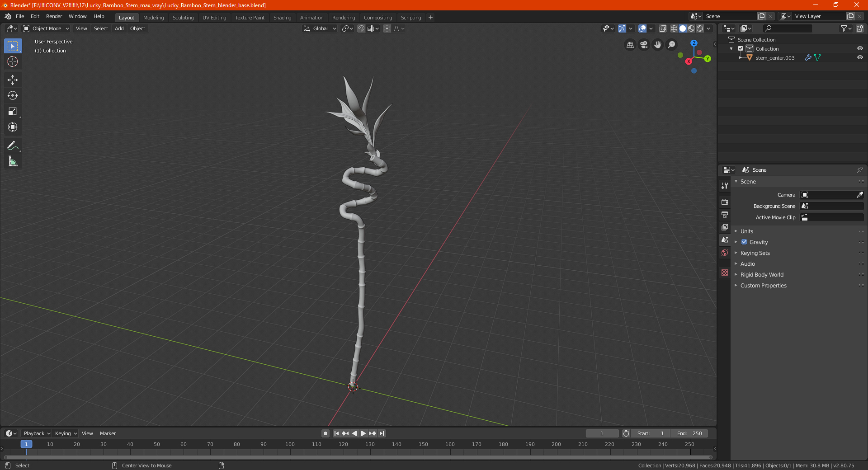Screen dimensions: 868x470
Task: Choose the Move tool in toolbar
Action: [13, 80]
